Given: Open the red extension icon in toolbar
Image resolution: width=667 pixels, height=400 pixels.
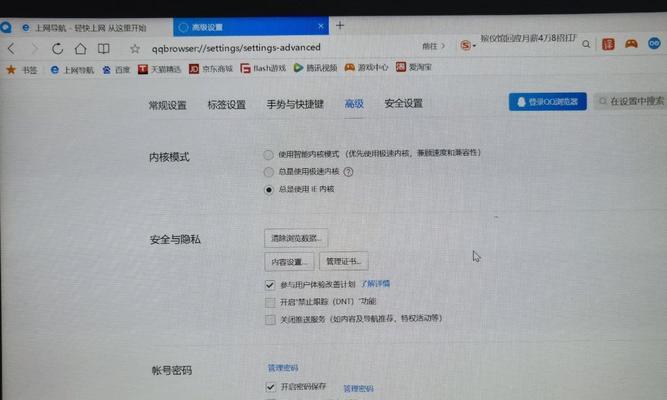Looking at the screenshot, I should tap(608, 44).
